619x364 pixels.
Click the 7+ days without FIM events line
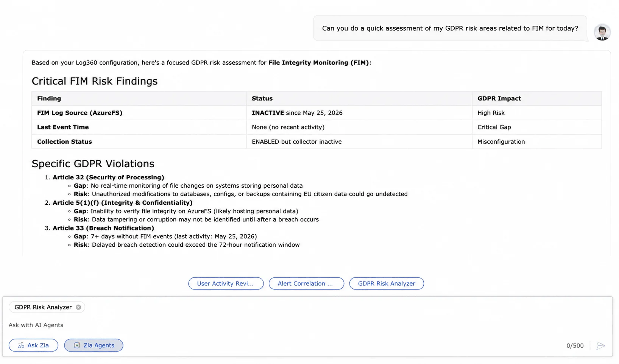pyautogui.click(x=165, y=236)
